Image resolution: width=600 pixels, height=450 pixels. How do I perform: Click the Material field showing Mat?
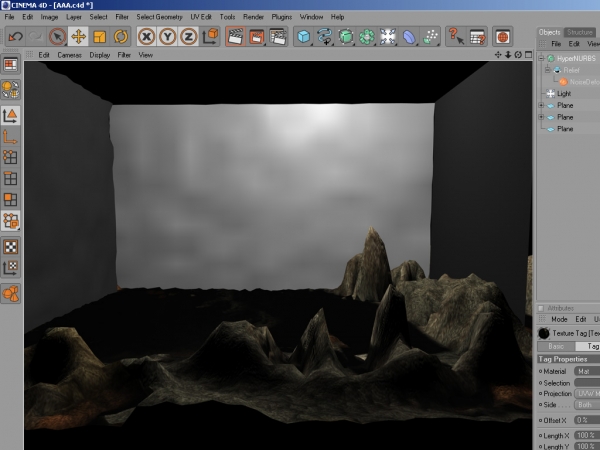(x=587, y=371)
